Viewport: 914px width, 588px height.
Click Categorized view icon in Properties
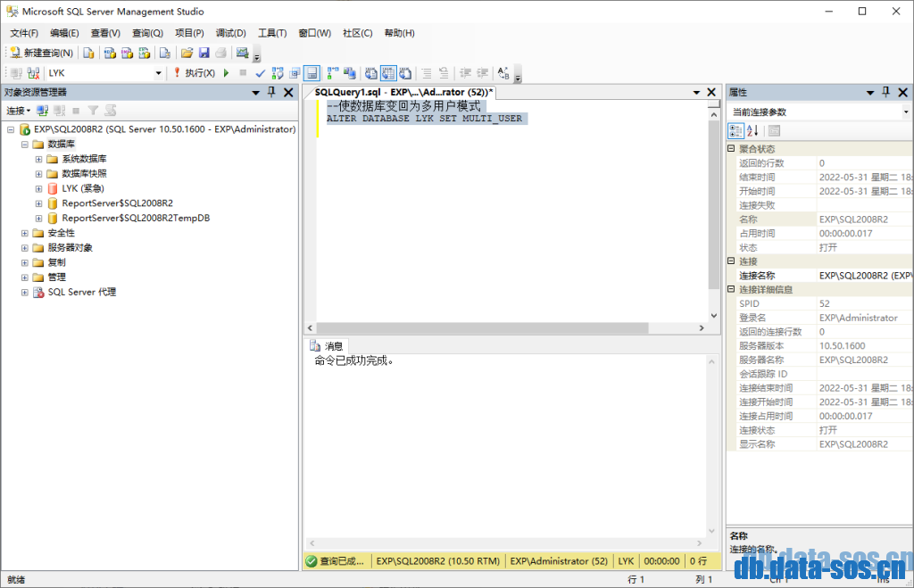[735, 131]
